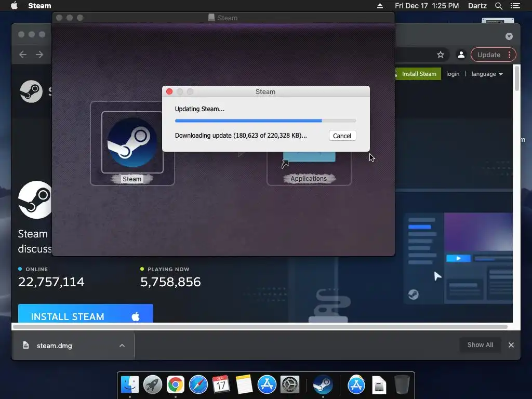Screen dimensions: 532x399
Task: Click the large Steam logo on the web page
Action: 35,200
